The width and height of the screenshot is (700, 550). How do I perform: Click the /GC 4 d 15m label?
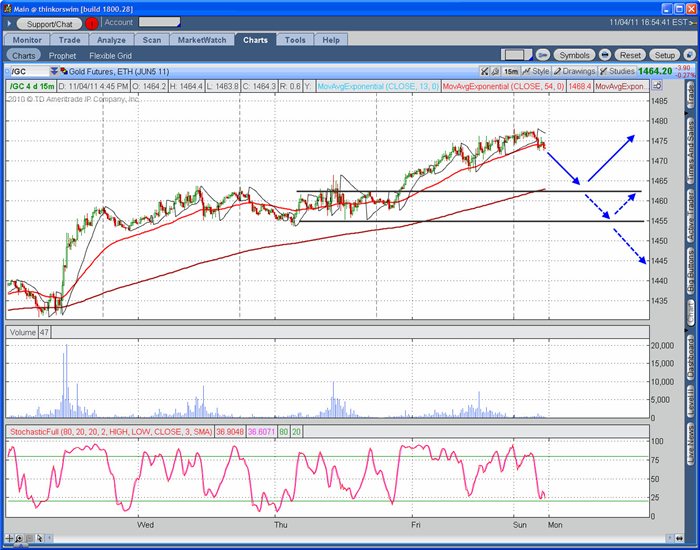point(32,86)
